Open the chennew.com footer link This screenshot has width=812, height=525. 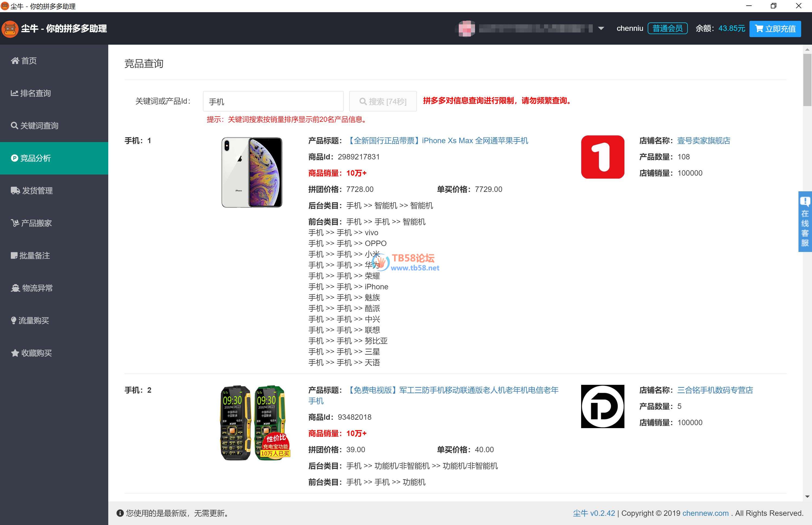[705, 513]
